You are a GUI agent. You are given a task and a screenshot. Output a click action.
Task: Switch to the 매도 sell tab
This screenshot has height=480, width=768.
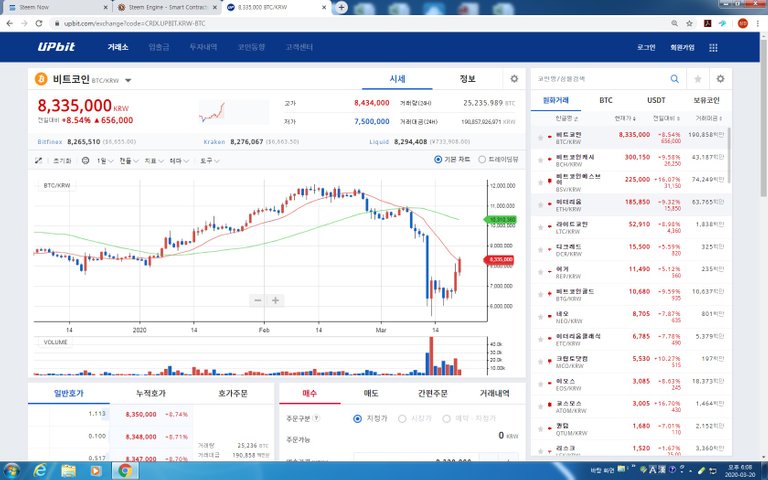tap(370, 394)
